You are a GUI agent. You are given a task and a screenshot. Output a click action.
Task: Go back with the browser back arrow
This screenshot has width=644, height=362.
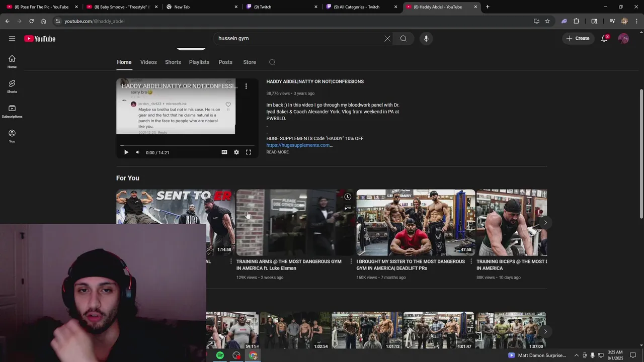coord(7,21)
